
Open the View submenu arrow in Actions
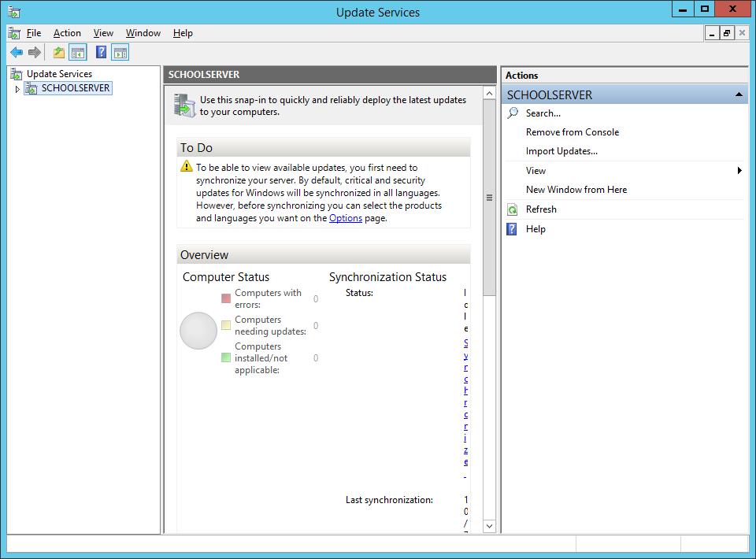(x=739, y=171)
